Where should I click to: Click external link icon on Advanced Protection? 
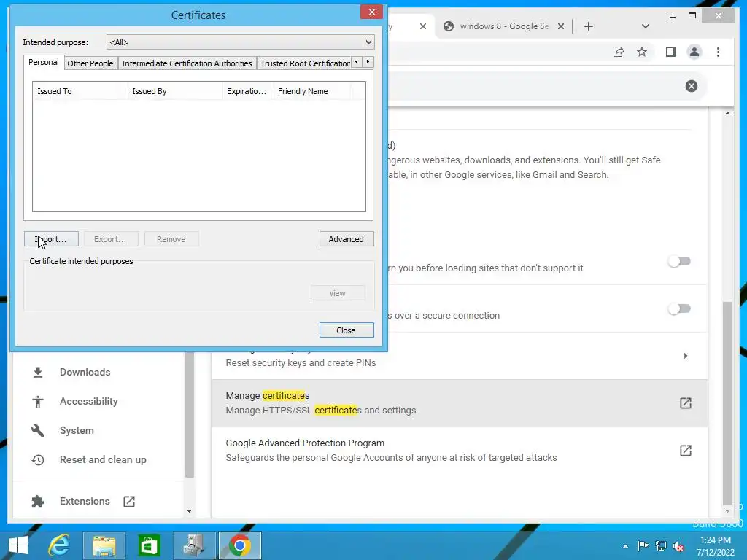point(685,451)
